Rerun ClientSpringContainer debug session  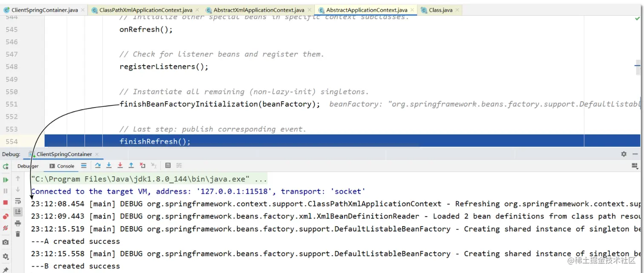click(6, 166)
